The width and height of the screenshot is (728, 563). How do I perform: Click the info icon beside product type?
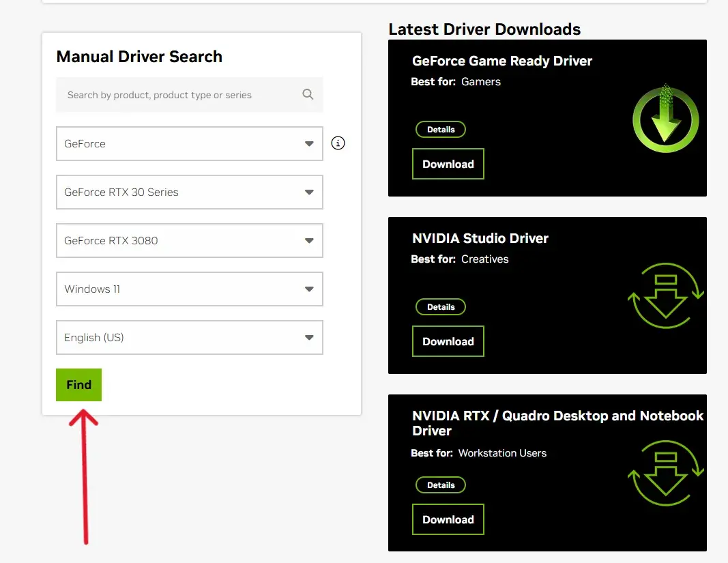pos(338,143)
